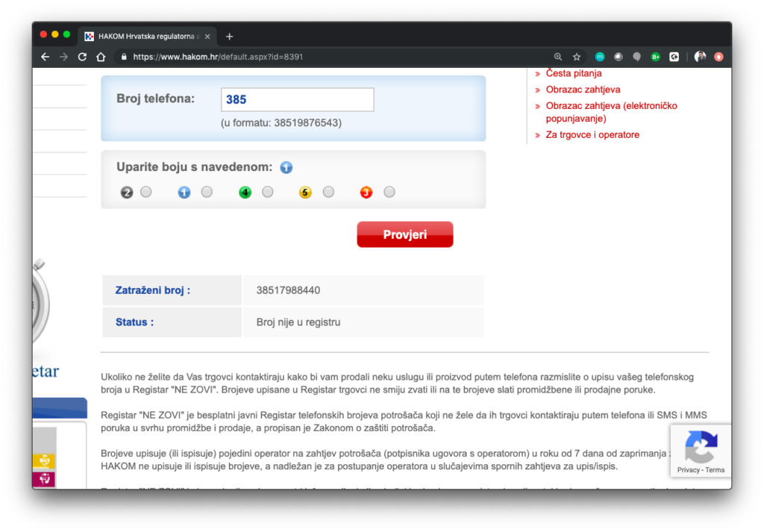Select the radio button next to black 2

(x=146, y=192)
